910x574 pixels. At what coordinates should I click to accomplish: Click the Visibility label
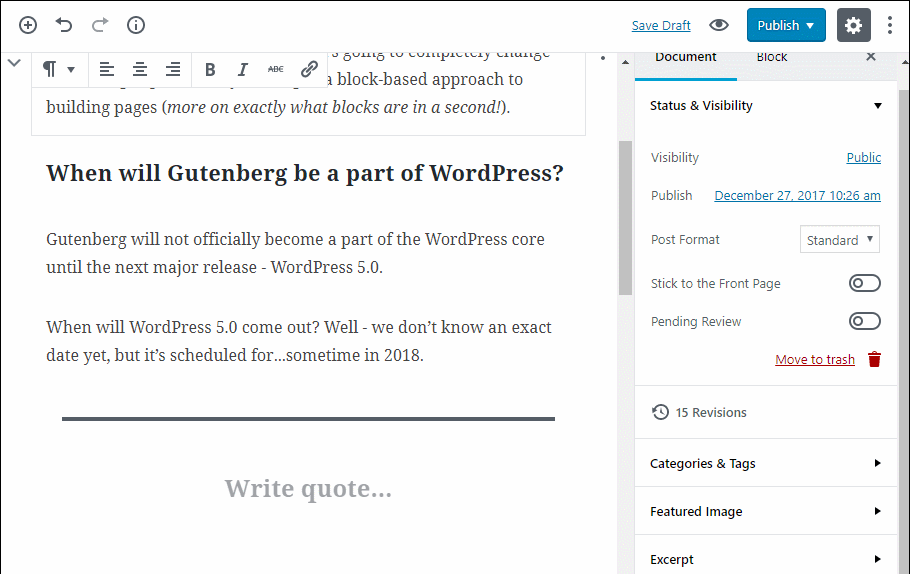tap(674, 157)
